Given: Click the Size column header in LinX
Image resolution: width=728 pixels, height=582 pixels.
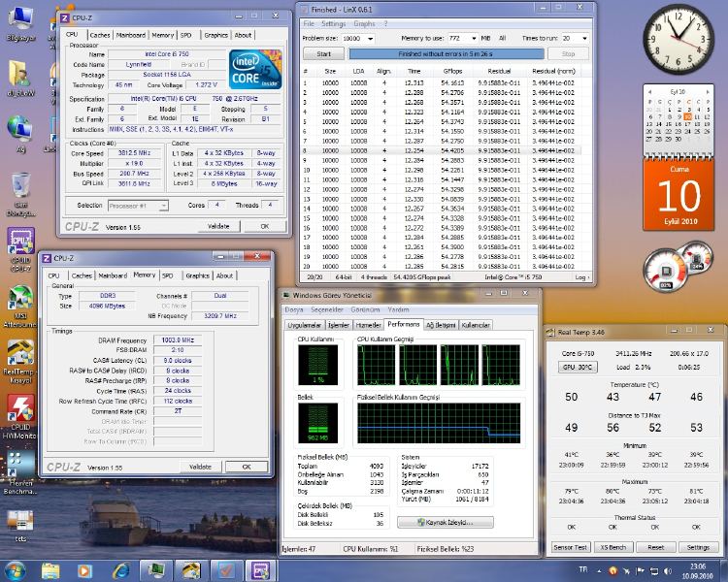Looking at the screenshot, I should tap(330, 71).
